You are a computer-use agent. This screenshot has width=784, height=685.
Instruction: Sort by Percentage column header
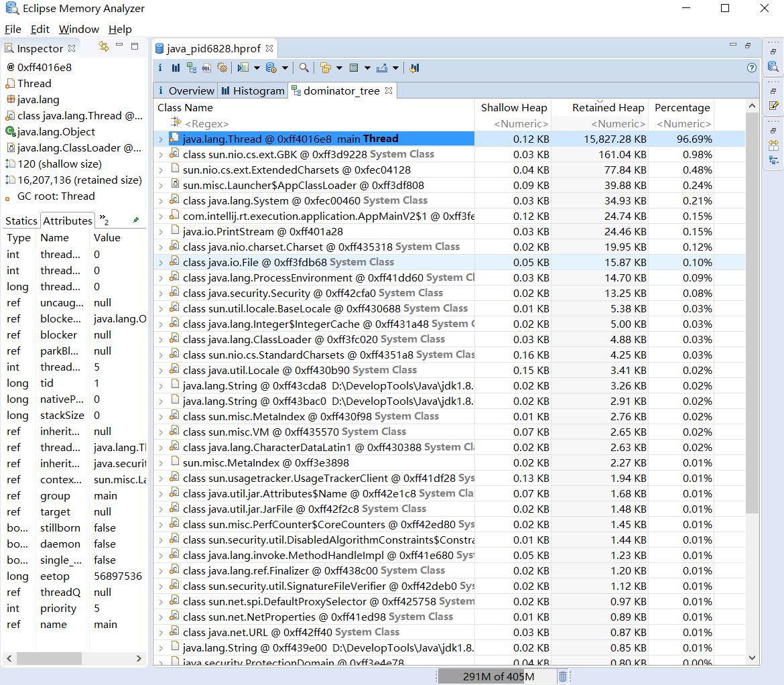click(681, 107)
